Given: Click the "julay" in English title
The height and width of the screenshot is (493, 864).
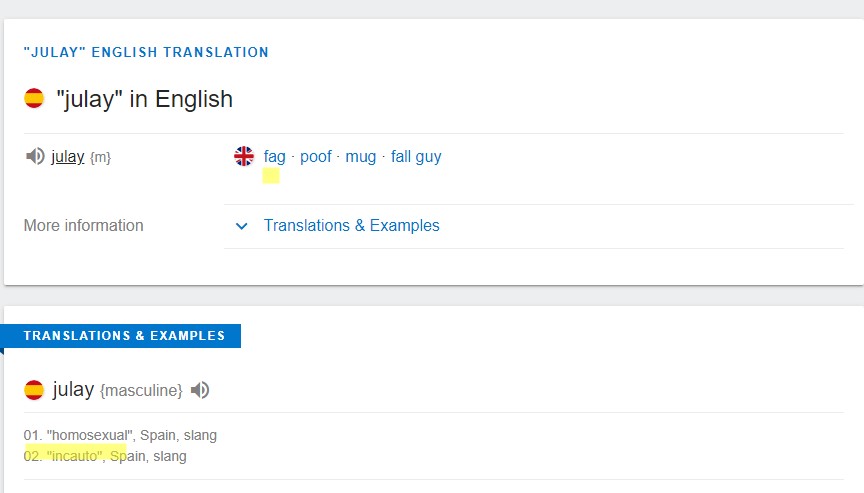Looking at the screenshot, I should pos(144,99).
